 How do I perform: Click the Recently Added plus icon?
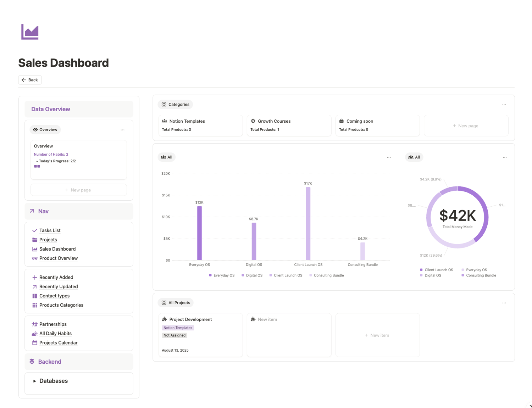tap(35, 277)
